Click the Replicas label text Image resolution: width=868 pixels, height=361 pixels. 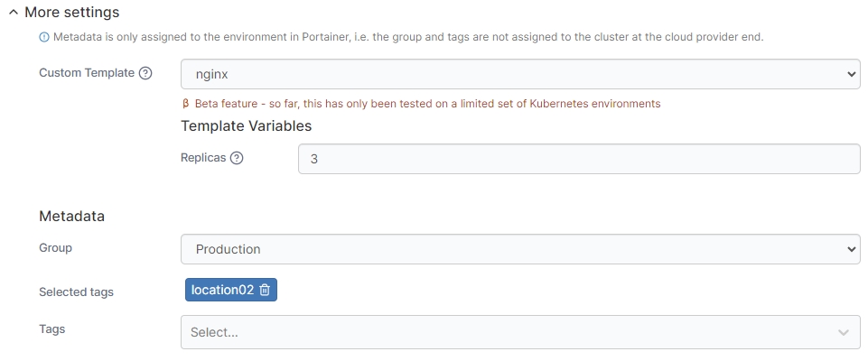pyautogui.click(x=203, y=158)
